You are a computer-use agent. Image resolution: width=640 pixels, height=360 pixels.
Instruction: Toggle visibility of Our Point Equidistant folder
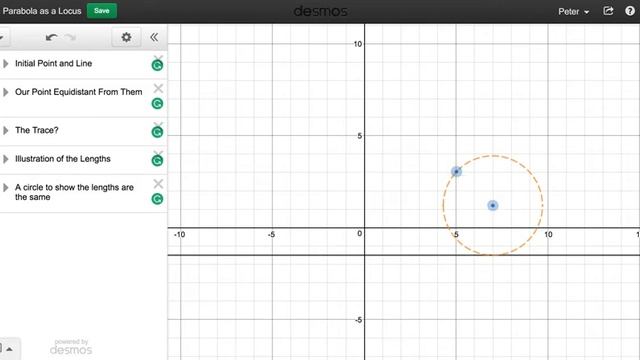pos(157,104)
